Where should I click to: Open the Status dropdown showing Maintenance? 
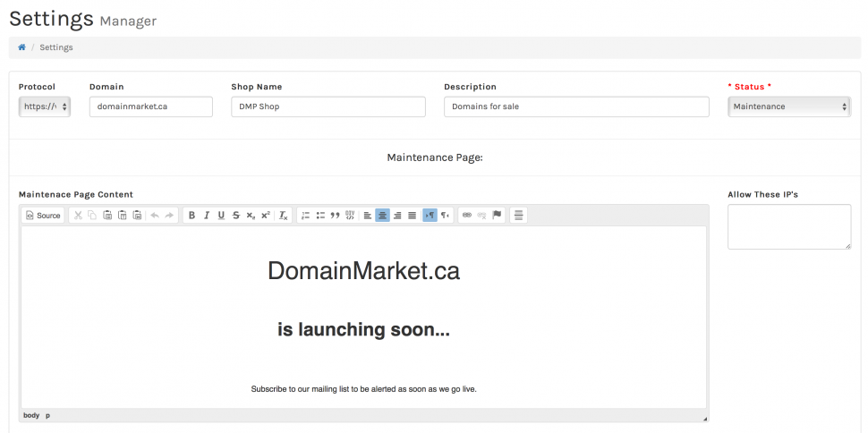788,106
